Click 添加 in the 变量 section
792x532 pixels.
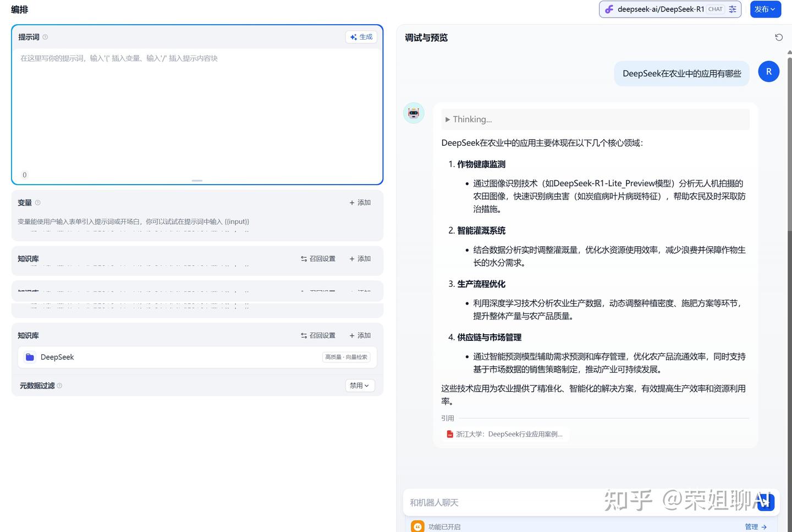click(x=360, y=202)
